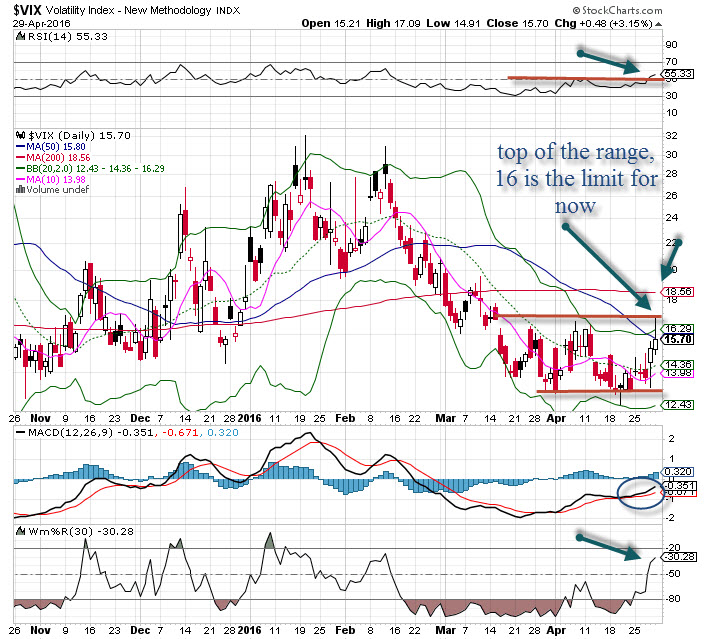Screen dimensions: 709x639
Task: Click the green arrow in the Wm%R panel
Action: coord(609,546)
